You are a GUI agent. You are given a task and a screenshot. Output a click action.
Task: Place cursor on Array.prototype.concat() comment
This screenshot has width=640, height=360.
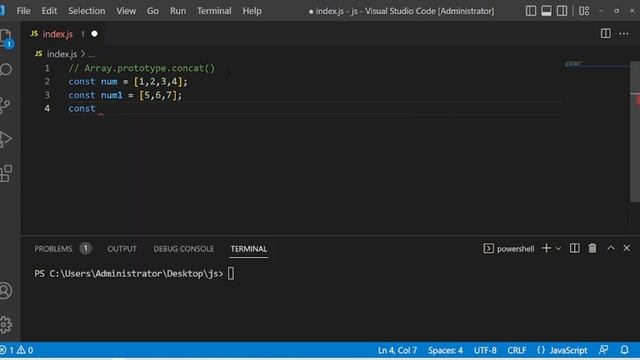click(141, 68)
